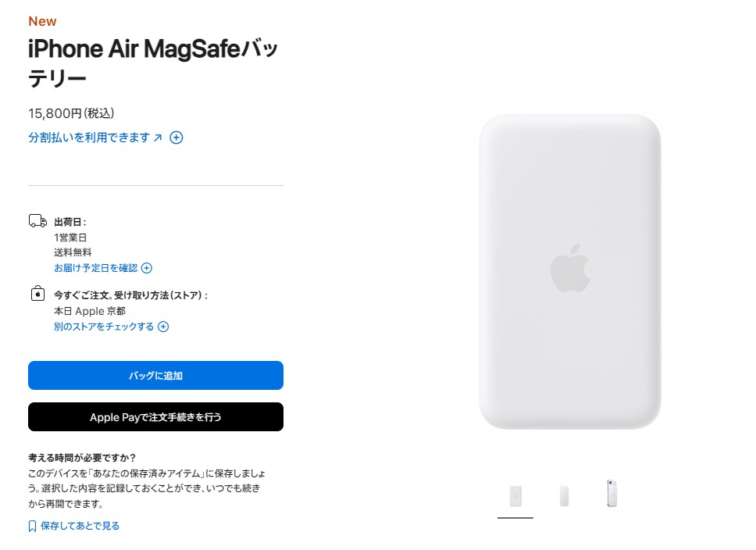Select the second angled battery thumbnail
The height and width of the screenshot is (550, 756).
click(564, 496)
